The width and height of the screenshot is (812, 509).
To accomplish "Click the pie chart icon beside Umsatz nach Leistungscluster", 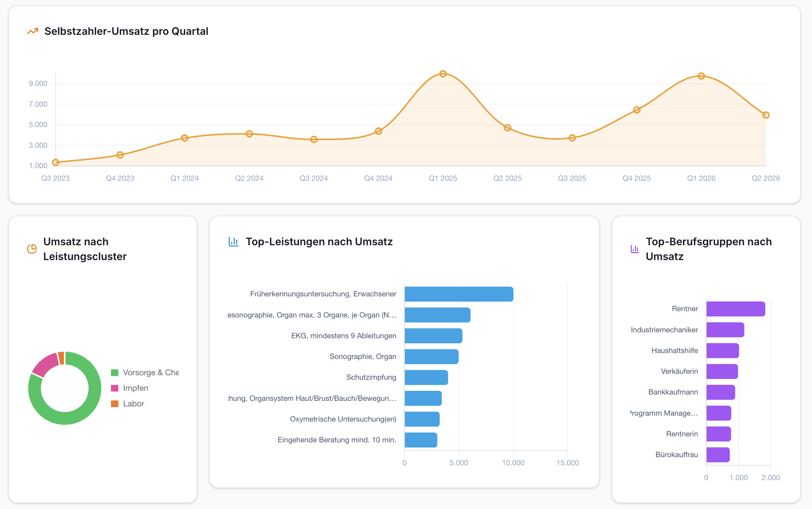I will 32,249.
